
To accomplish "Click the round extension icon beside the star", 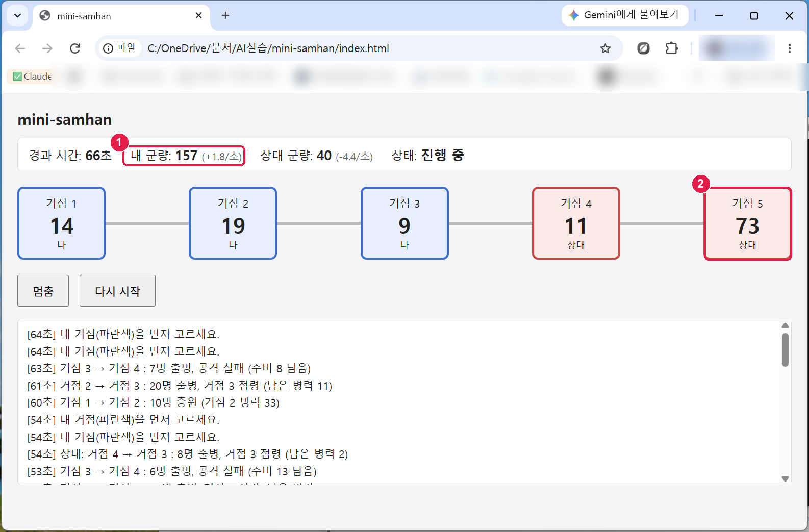I will pos(643,48).
